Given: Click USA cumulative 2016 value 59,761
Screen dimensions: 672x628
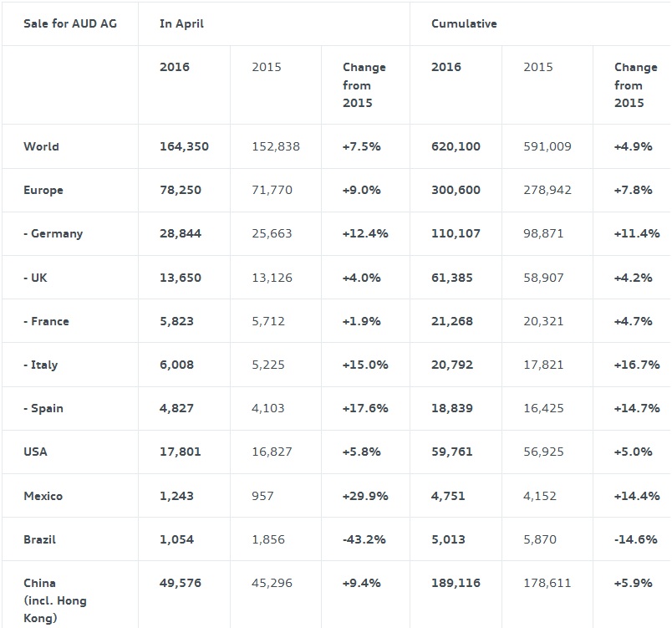Looking at the screenshot, I should [x=451, y=452].
